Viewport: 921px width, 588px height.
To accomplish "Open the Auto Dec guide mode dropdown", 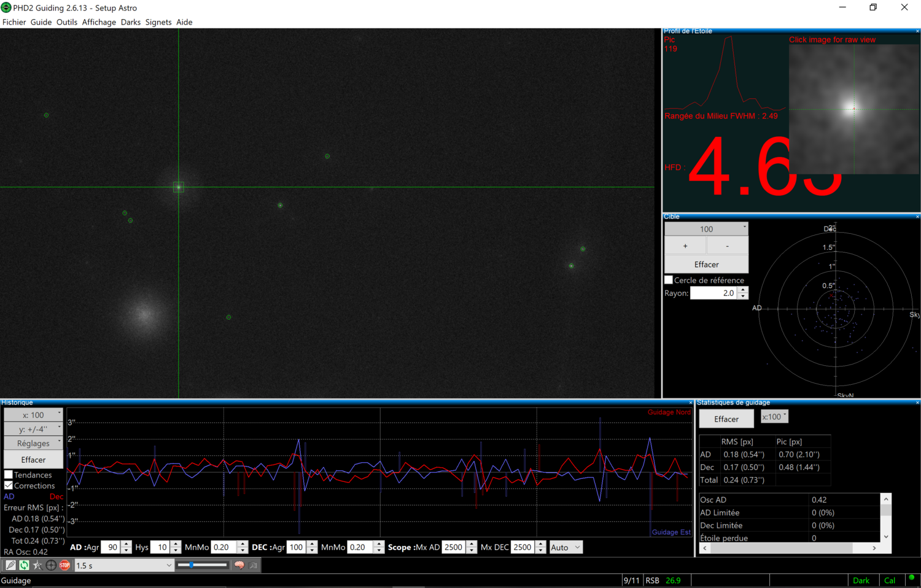I will pyautogui.click(x=565, y=547).
